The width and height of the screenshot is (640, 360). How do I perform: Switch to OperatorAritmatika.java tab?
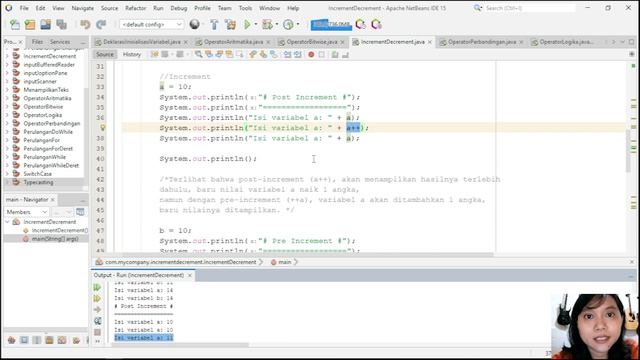click(x=233, y=42)
